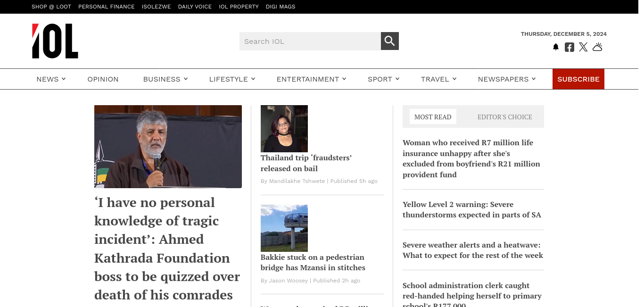
Task: Open Shop @ Loot link
Action: coord(51,7)
